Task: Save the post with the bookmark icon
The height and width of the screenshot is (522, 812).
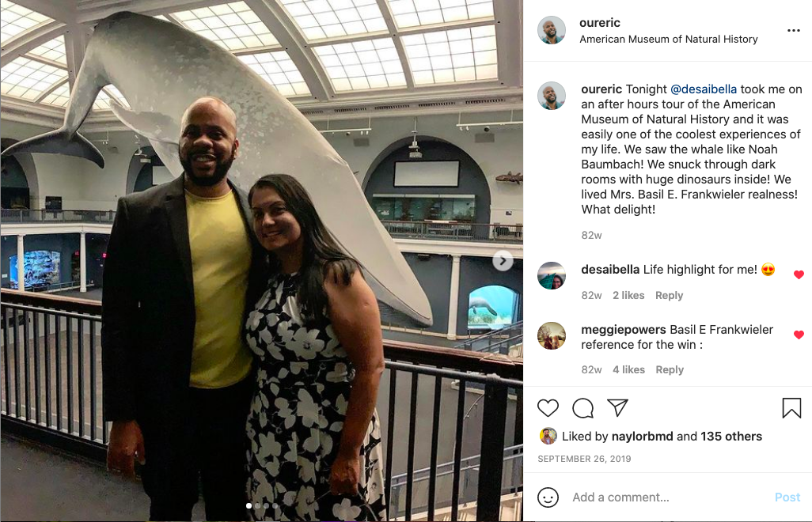Action: 791,407
